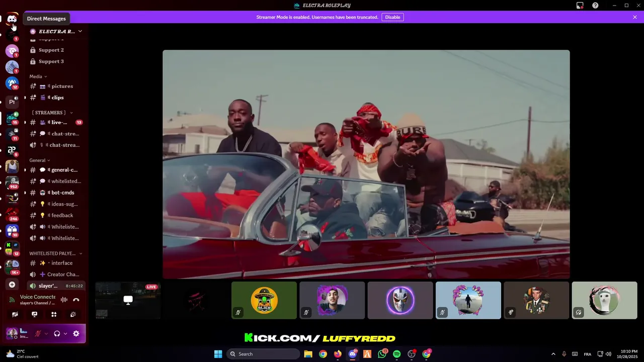Screen dimensions: 644x362
Task: Select the Alien avatar participant tile
Action: click(264, 300)
